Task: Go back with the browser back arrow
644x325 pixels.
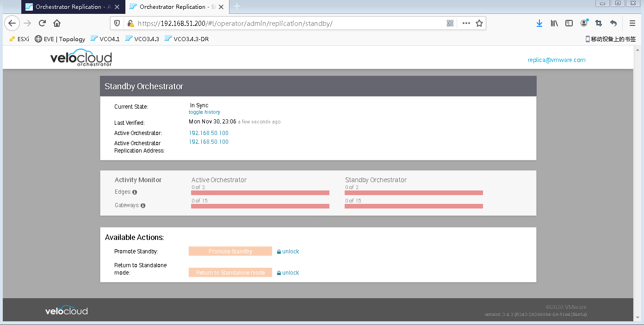Action: tap(12, 23)
